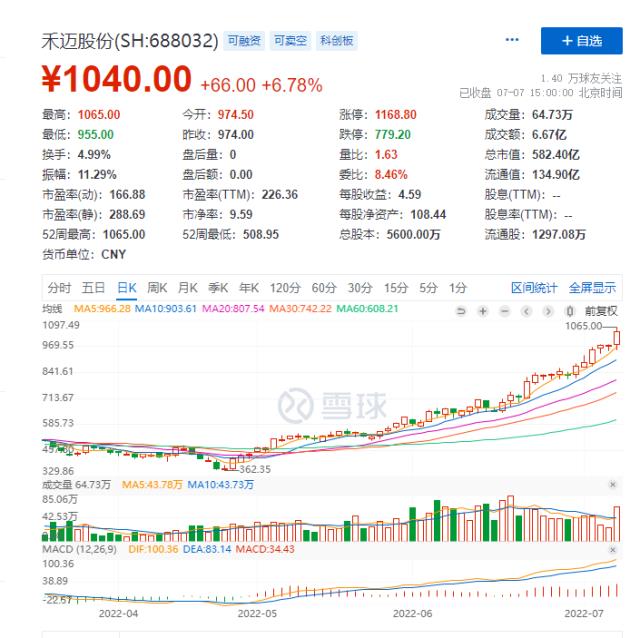Select the 日K chart tab

(x=126, y=288)
